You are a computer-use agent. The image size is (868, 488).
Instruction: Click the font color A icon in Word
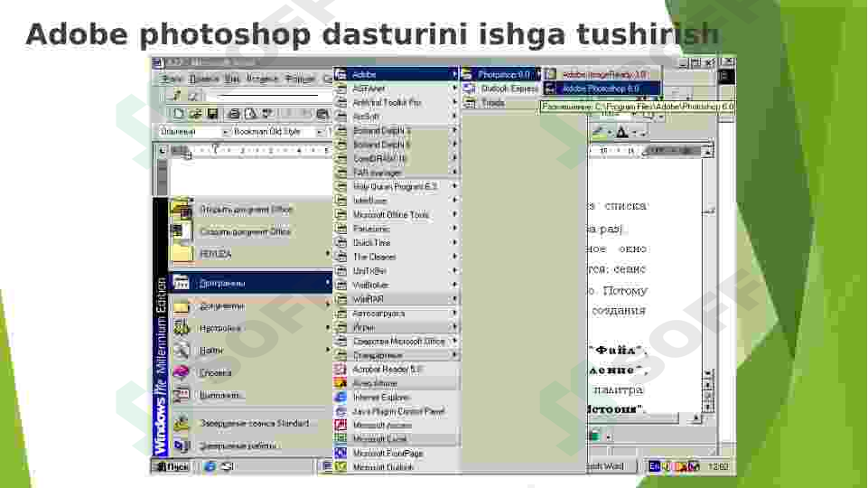point(621,132)
